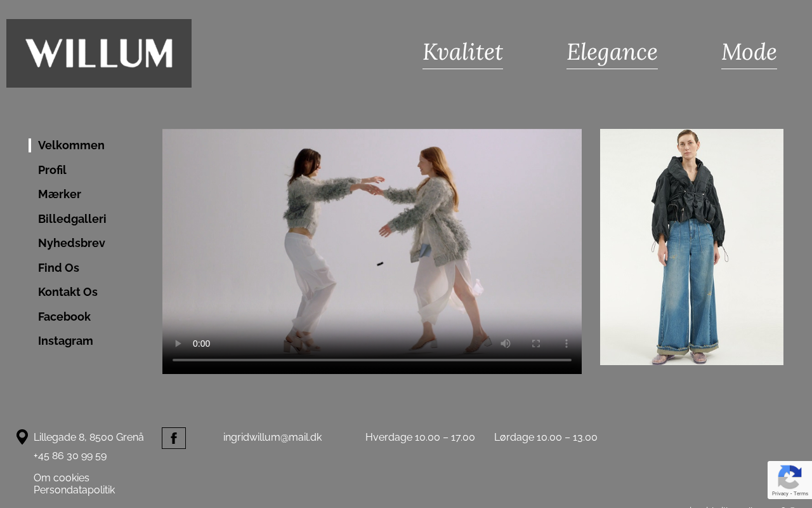This screenshot has height=508, width=812.
Task: Click the phone number +45 86 30 99 59
Action: [x=70, y=457]
